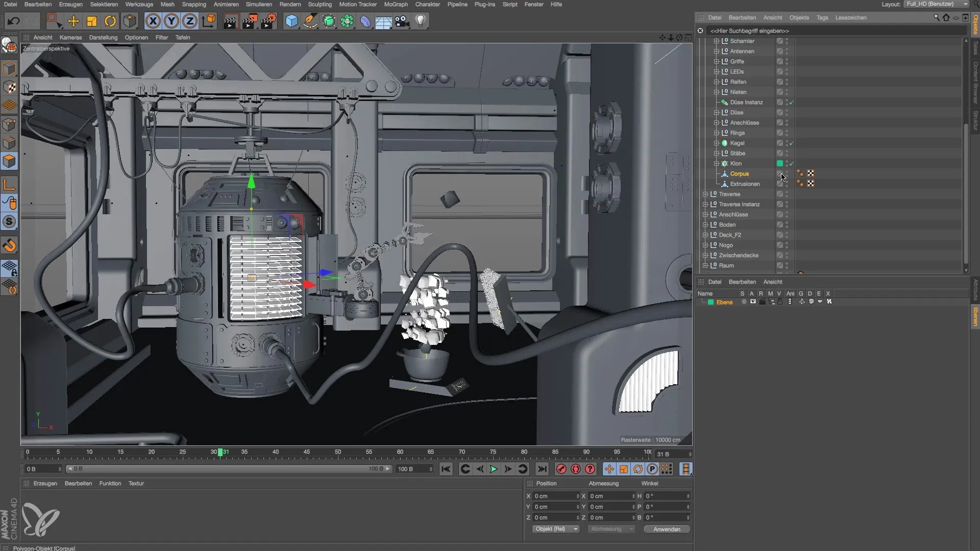
Task: Select the axis mode L icon
Action: pyautogui.click(x=9, y=184)
